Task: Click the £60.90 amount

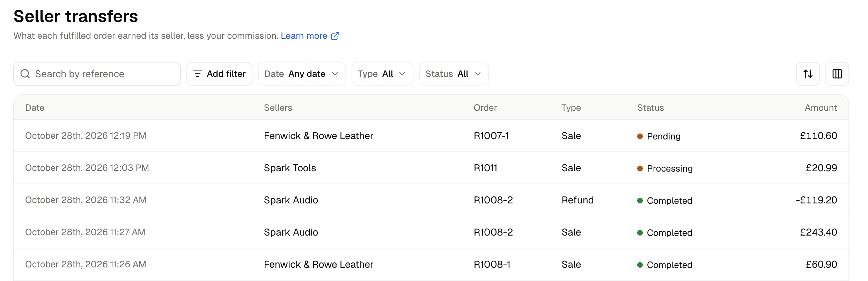Action: tap(821, 264)
